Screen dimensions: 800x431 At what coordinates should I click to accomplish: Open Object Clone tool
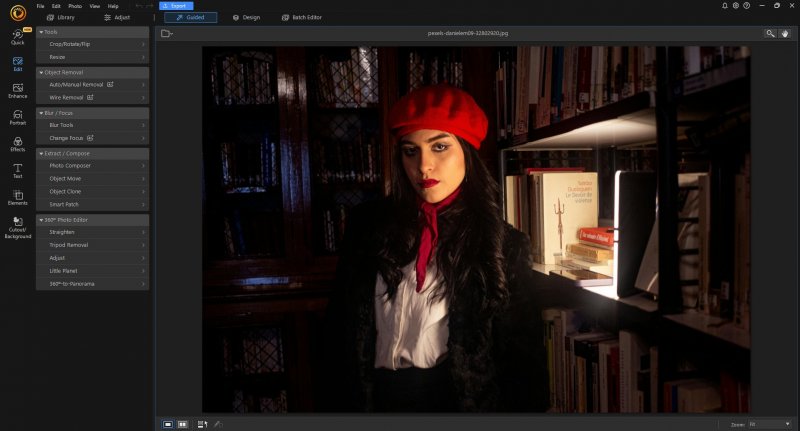[92, 191]
